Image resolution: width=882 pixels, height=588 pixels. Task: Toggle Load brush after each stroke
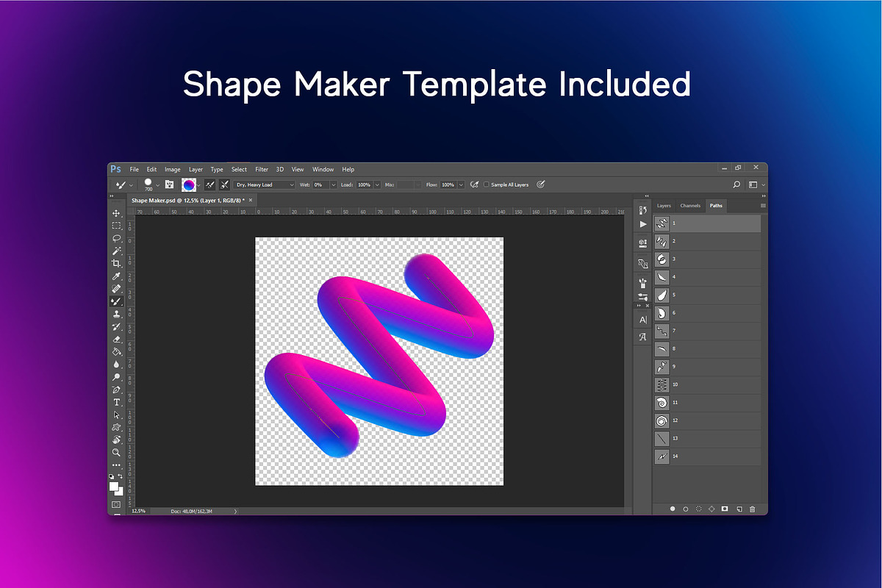210,185
